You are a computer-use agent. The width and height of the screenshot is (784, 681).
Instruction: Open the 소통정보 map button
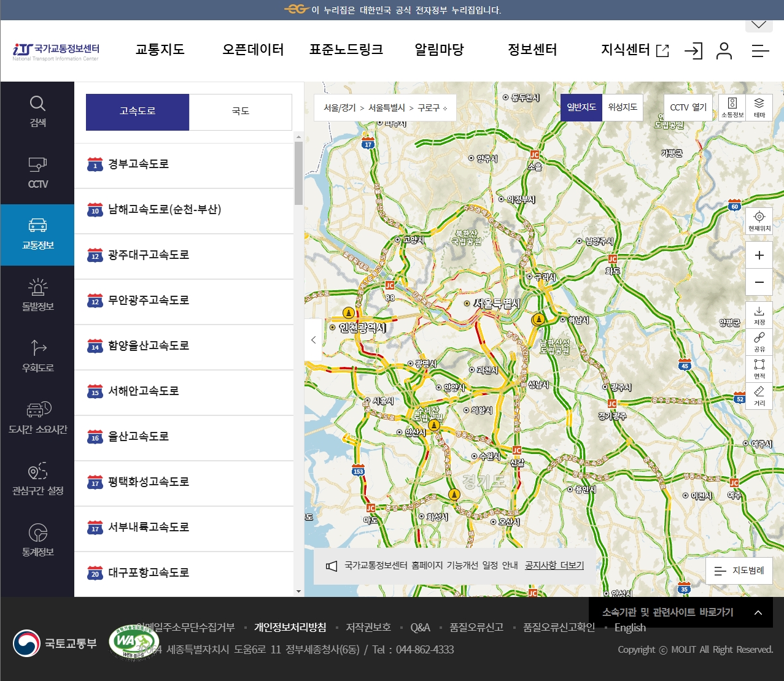tap(732, 107)
